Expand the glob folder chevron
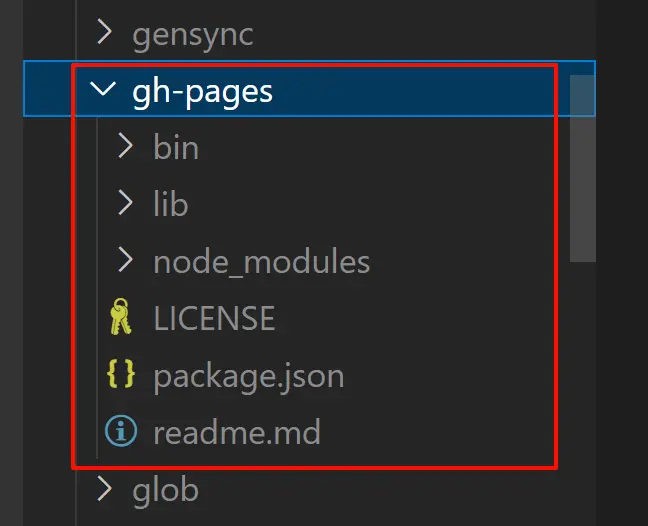Screen dimensions: 648x526 104,488
